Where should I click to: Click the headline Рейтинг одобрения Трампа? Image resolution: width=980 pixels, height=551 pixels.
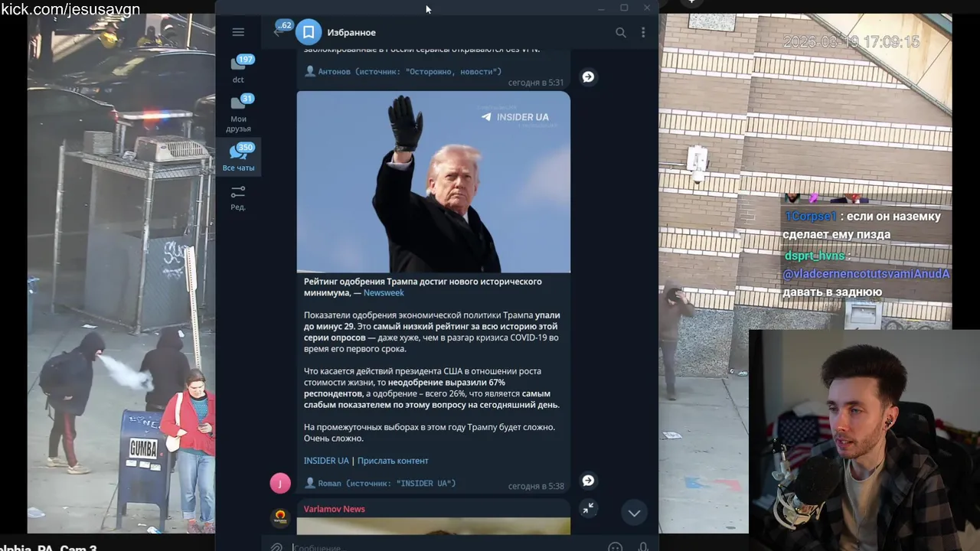[x=423, y=287]
